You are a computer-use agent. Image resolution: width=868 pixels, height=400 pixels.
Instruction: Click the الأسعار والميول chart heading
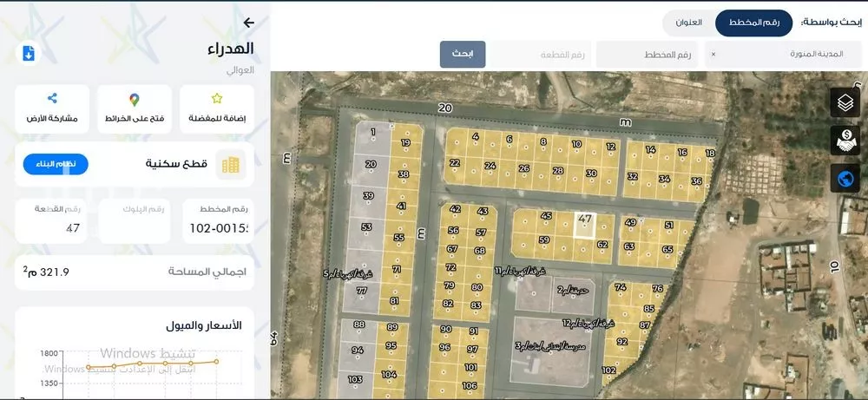click(x=204, y=325)
